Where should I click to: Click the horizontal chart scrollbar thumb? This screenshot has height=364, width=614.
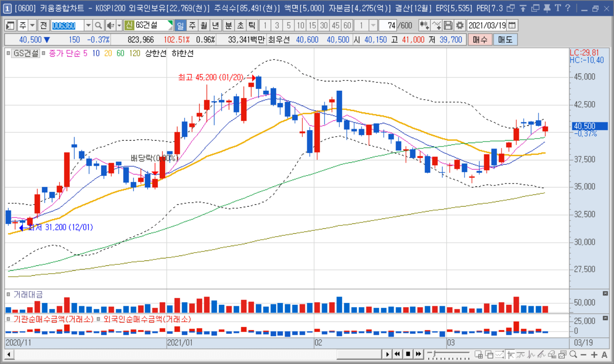tap(360, 354)
